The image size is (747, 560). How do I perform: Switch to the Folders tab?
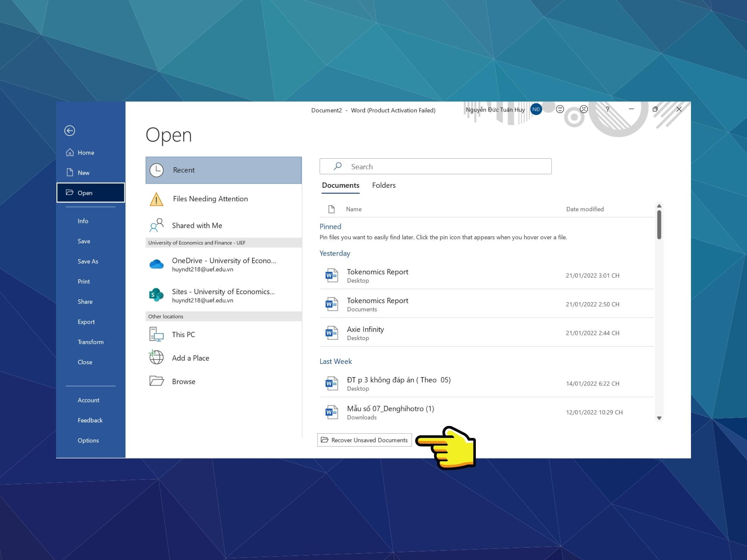[x=384, y=185]
